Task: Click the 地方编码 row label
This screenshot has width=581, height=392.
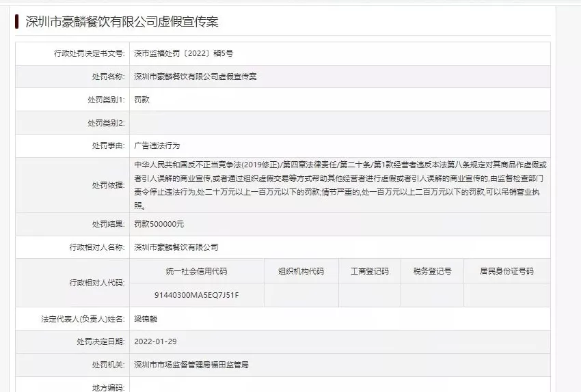Action: pos(107,387)
